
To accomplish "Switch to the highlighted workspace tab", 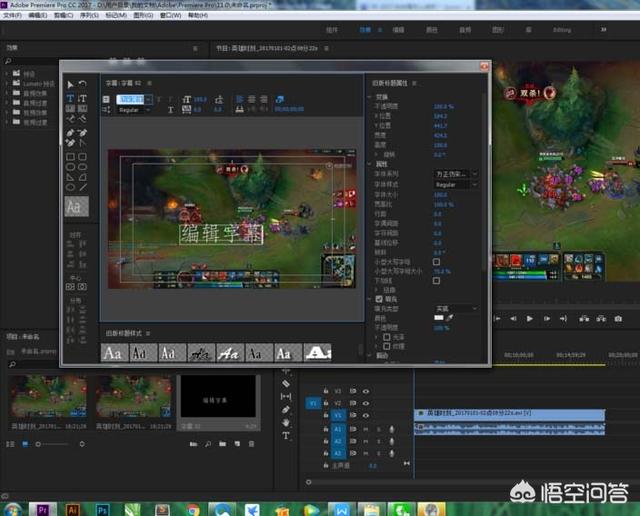I will point(365,30).
